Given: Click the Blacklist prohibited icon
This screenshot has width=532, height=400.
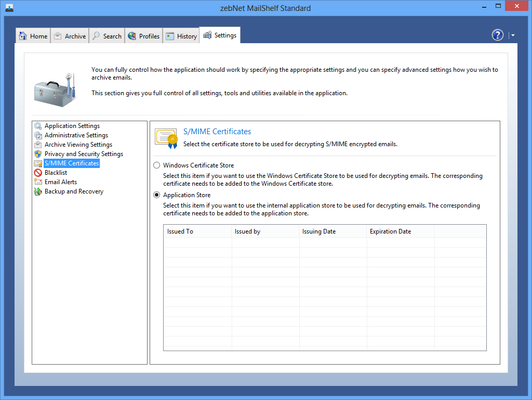Looking at the screenshot, I should [x=38, y=173].
